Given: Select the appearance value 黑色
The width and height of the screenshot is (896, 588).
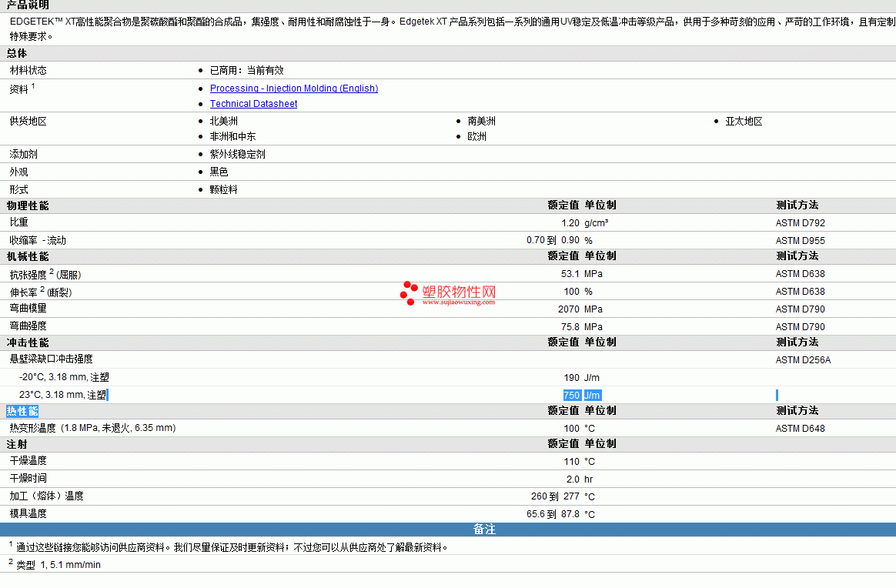Looking at the screenshot, I should coord(219,172).
